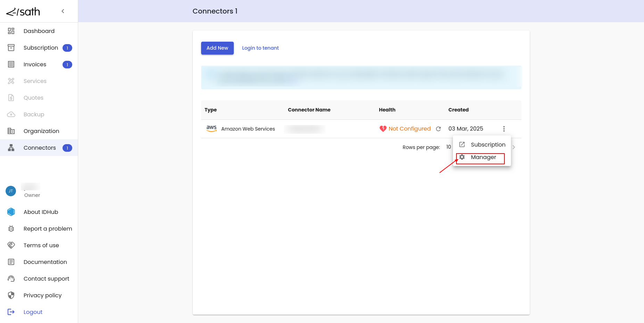Select Manager from the context menu

coord(483,157)
